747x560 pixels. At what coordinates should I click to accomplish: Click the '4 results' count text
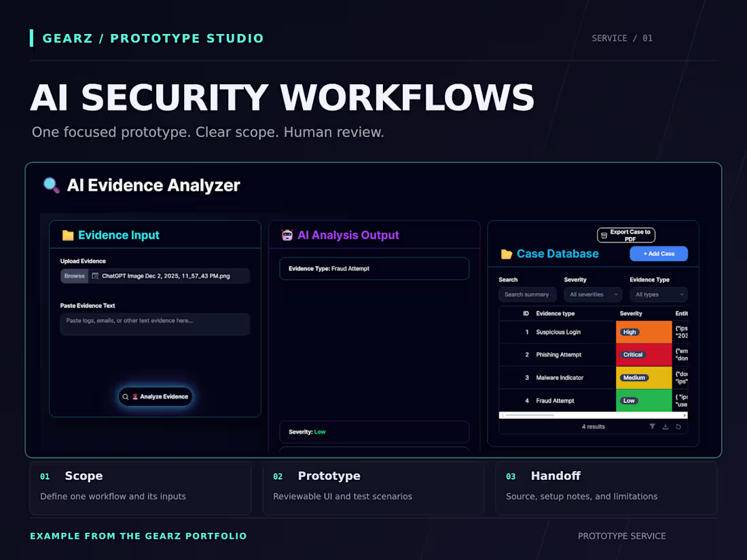[593, 427]
